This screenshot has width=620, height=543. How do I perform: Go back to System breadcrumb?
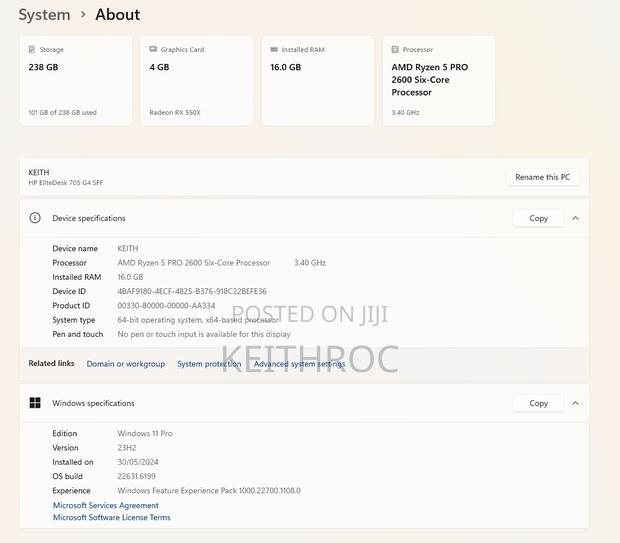coord(44,15)
